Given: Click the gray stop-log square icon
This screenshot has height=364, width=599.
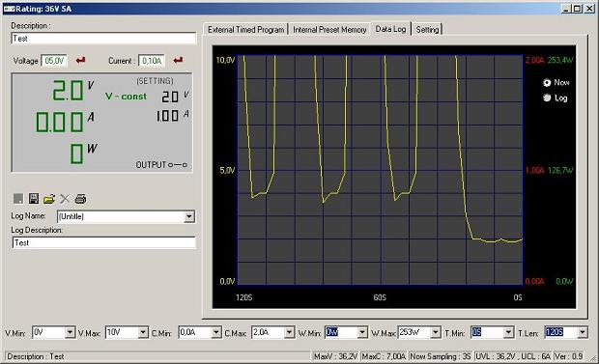Looking at the screenshot, I should 18,199.
